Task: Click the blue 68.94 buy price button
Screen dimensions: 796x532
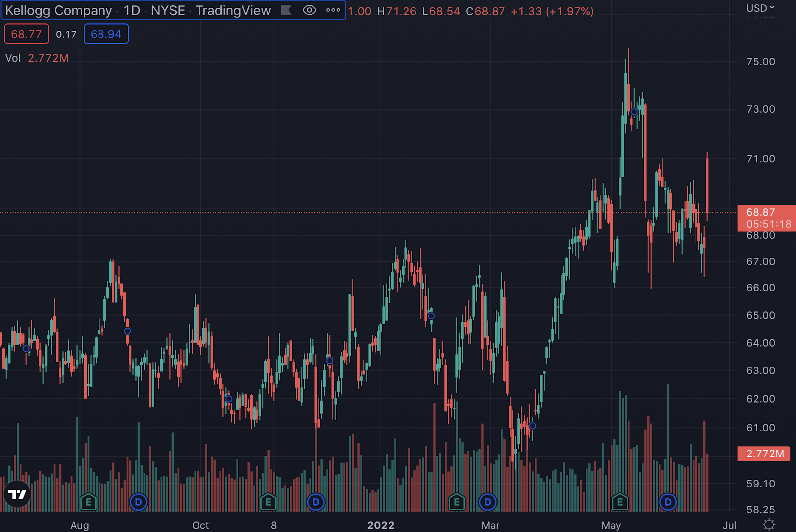Action: [106, 34]
